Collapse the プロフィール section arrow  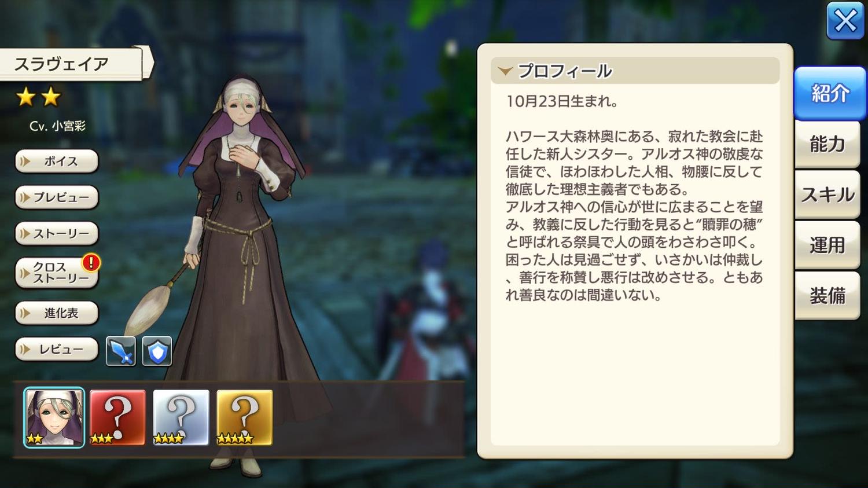(505, 71)
